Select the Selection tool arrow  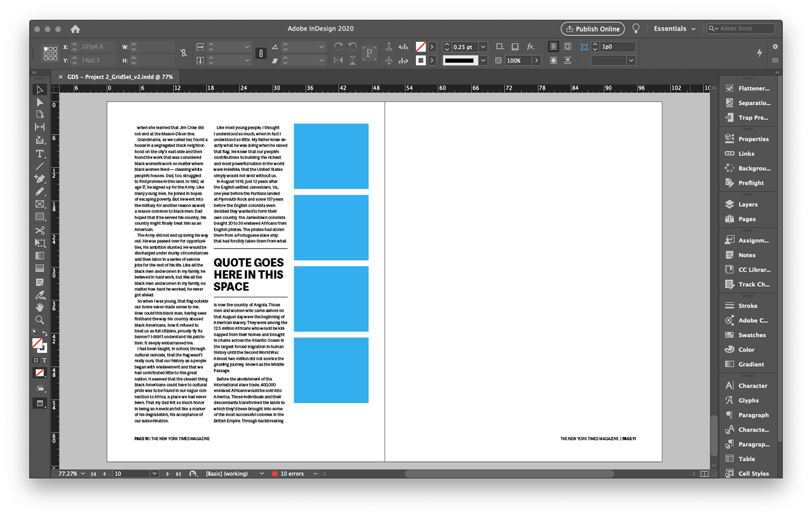[39, 90]
